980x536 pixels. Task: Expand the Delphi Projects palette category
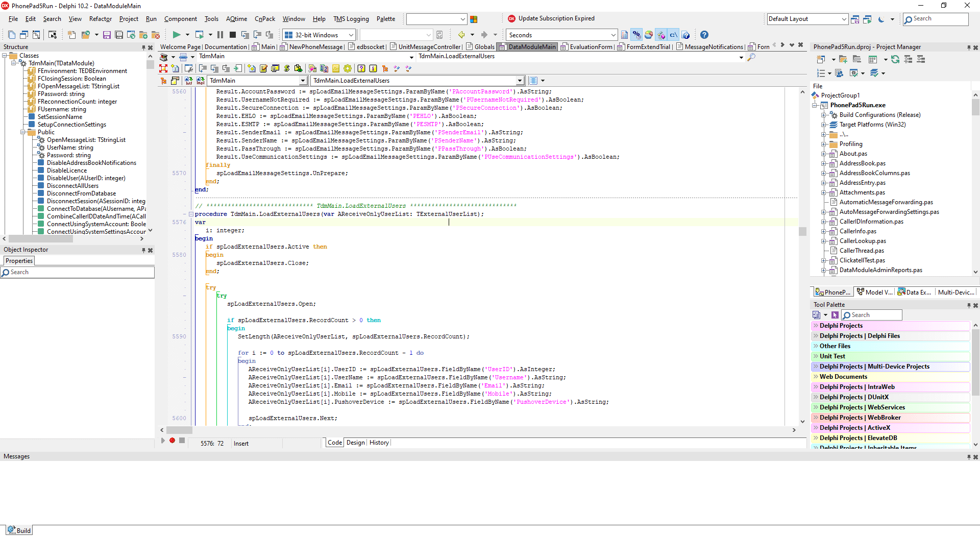coord(816,326)
